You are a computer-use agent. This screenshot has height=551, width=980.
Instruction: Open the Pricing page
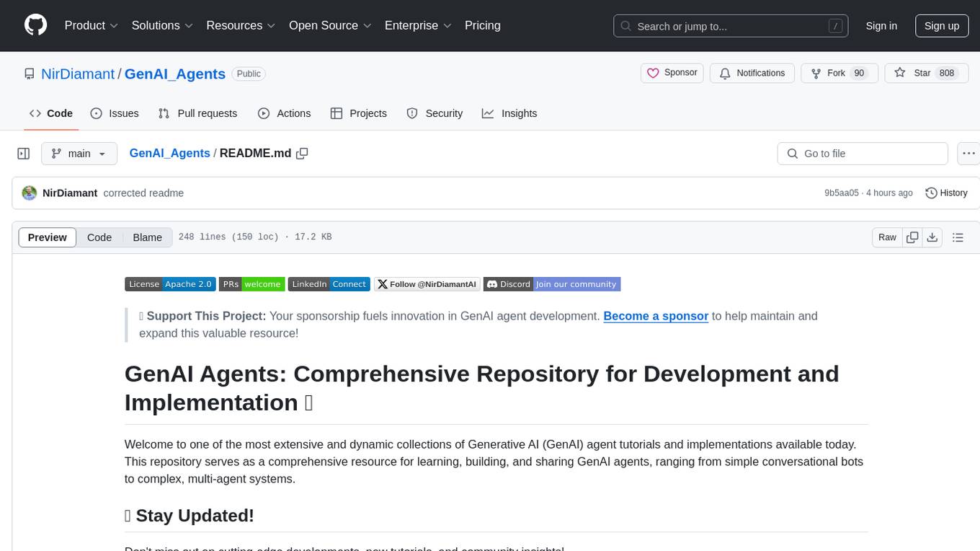coord(483,25)
